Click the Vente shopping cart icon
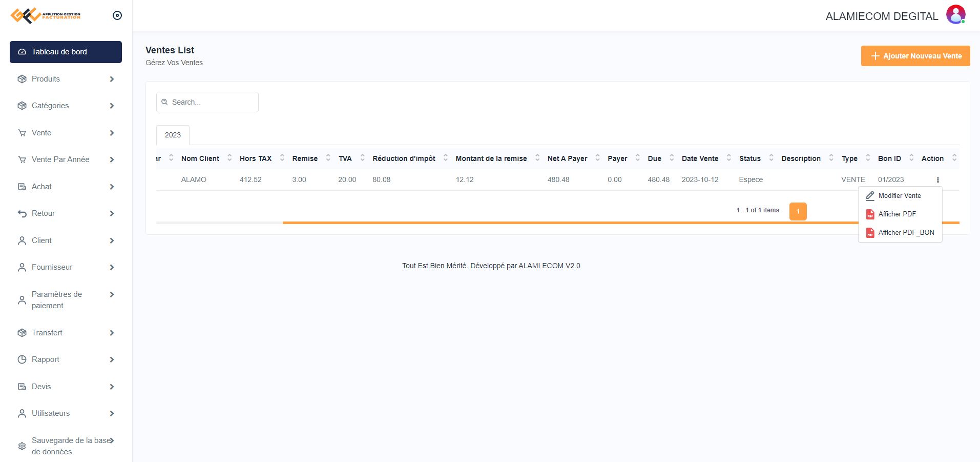This screenshot has width=980, height=462. pos(22,133)
